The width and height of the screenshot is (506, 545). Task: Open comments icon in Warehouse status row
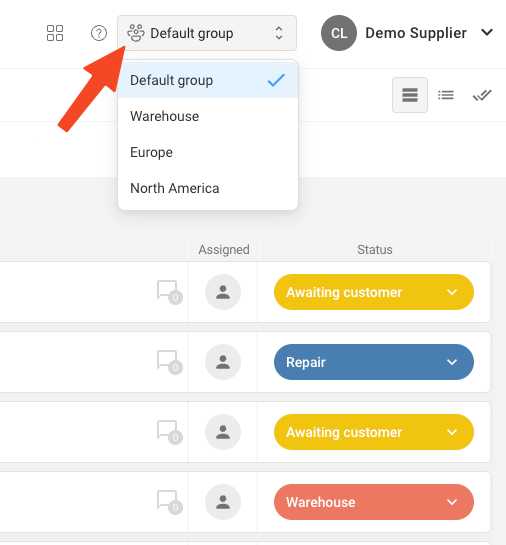[x=169, y=502]
